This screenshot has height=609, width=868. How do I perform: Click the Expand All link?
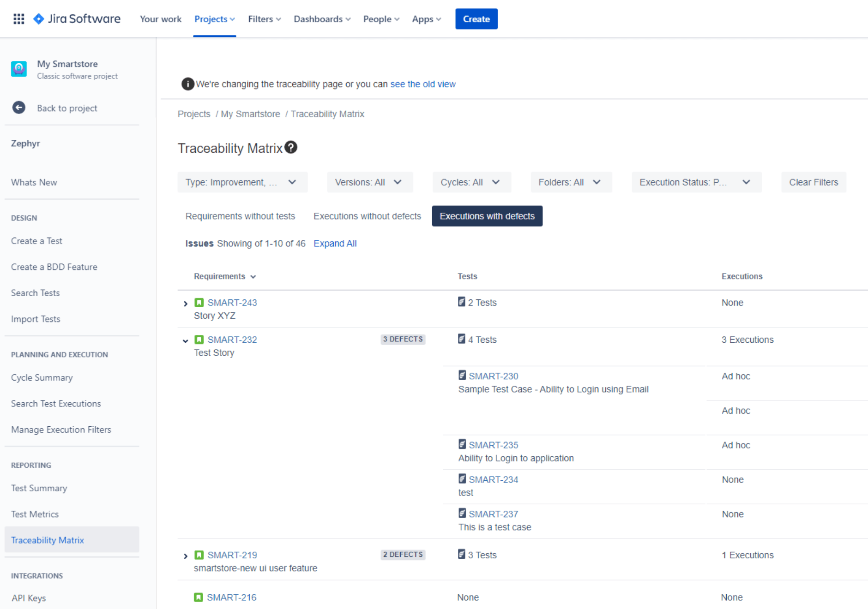[335, 244]
